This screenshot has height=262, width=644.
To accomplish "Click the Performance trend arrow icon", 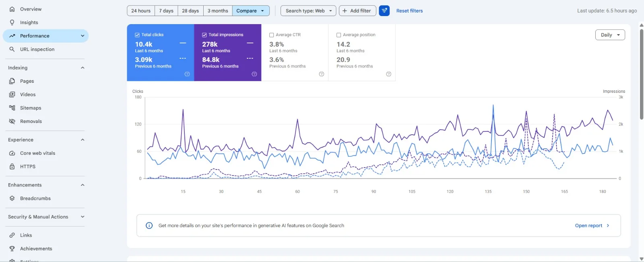I will coord(12,36).
